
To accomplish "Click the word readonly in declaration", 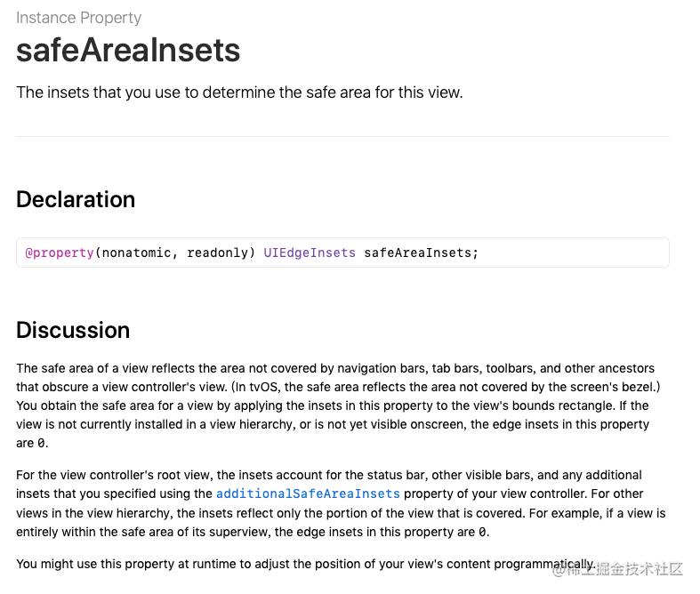I will click(x=217, y=253).
